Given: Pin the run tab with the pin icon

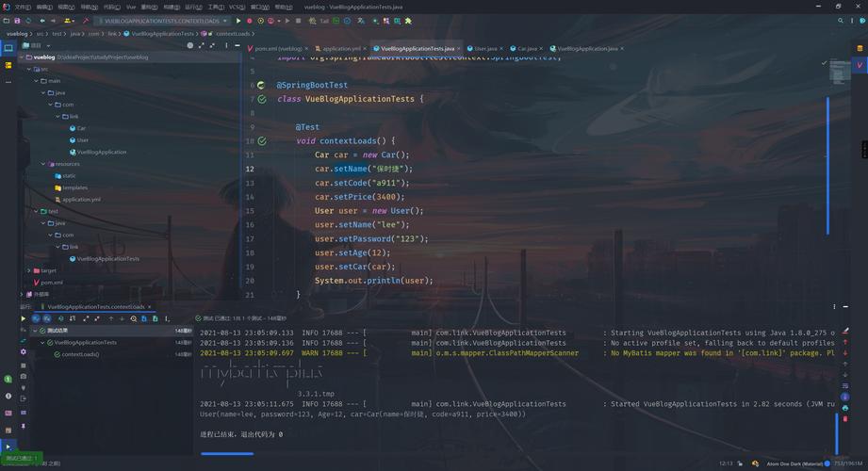Looking at the screenshot, I should (23, 426).
